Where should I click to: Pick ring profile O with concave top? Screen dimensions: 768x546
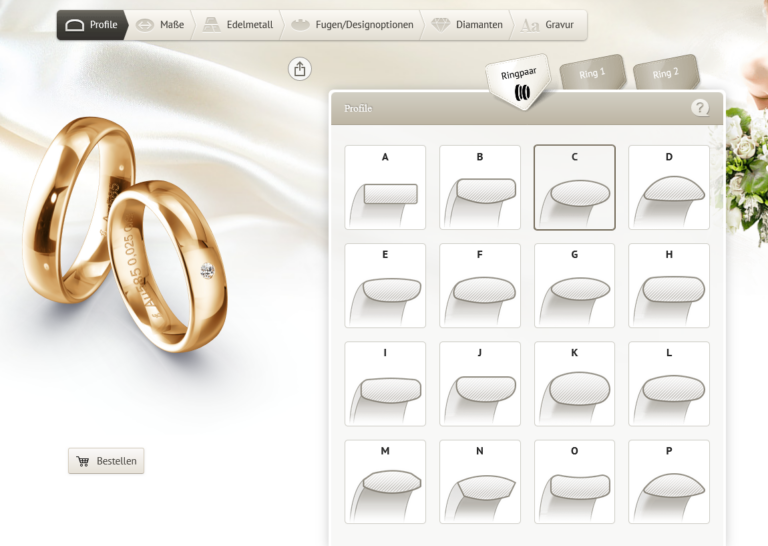574,482
